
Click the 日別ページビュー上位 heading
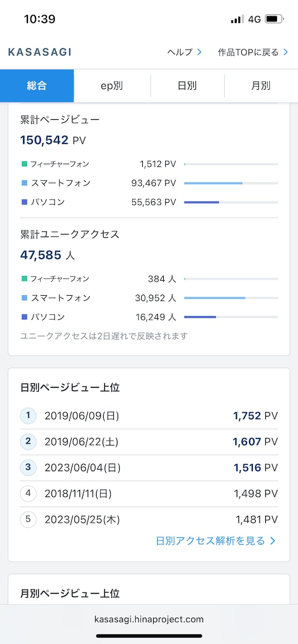coord(70,387)
